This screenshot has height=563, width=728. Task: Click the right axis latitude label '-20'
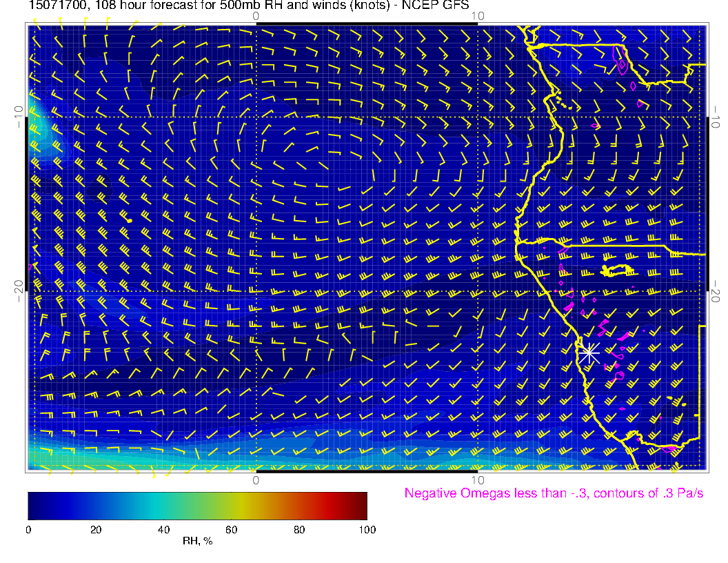(714, 292)
